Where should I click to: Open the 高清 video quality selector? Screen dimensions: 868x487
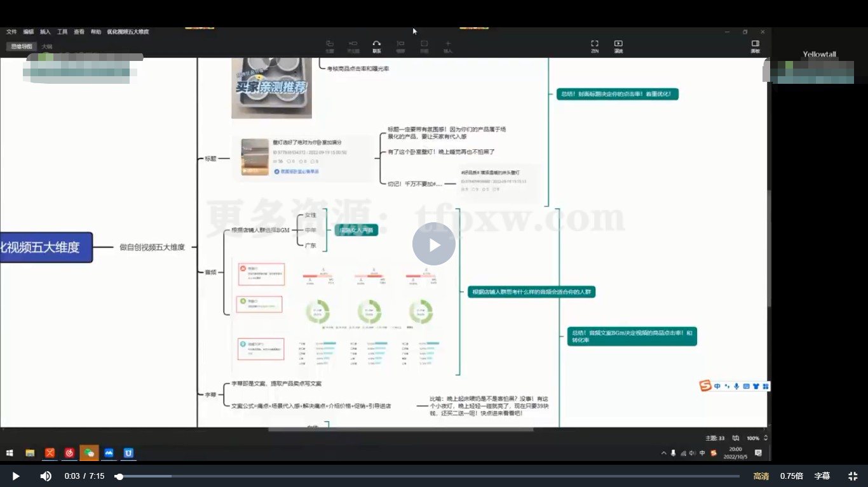761,476
